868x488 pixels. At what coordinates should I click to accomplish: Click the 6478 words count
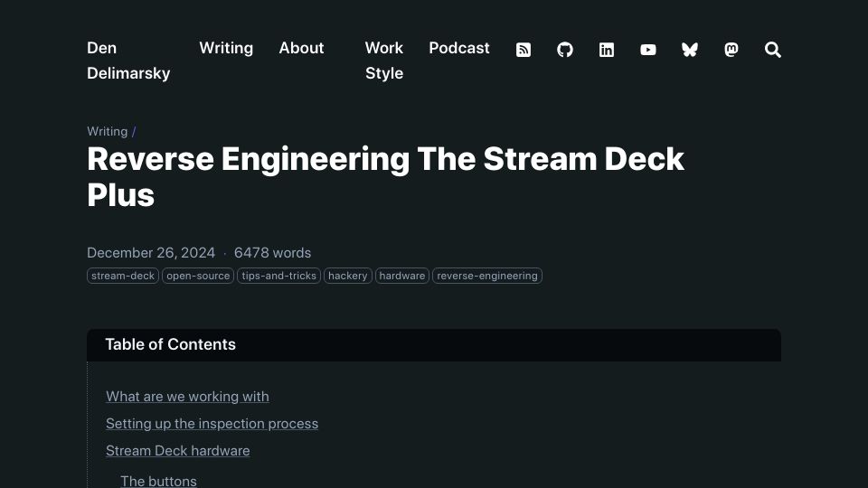(x=272, y=253)
